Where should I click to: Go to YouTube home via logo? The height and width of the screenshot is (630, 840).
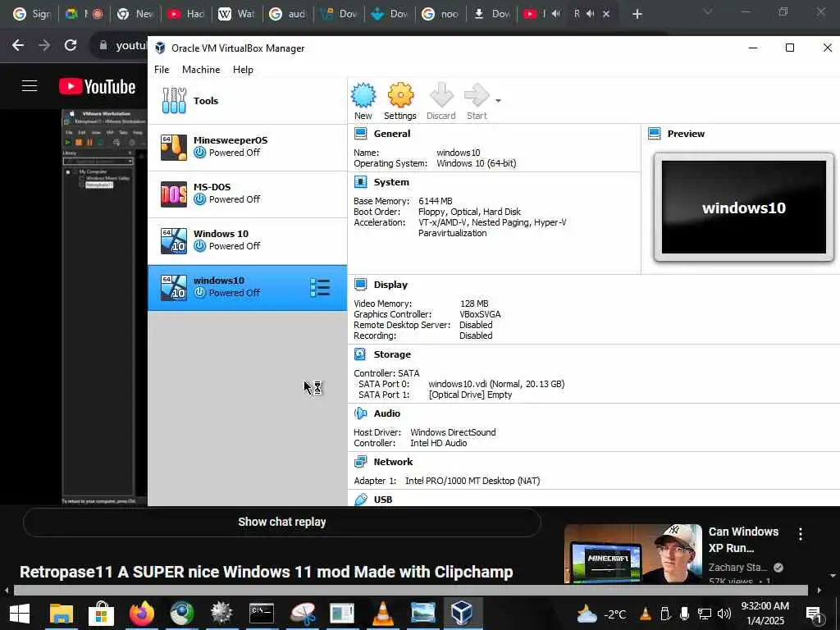click(x=97, y=87)
